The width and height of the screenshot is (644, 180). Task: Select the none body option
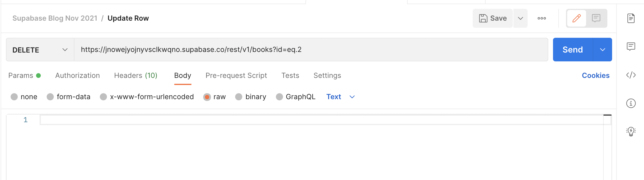click(24, 97)
